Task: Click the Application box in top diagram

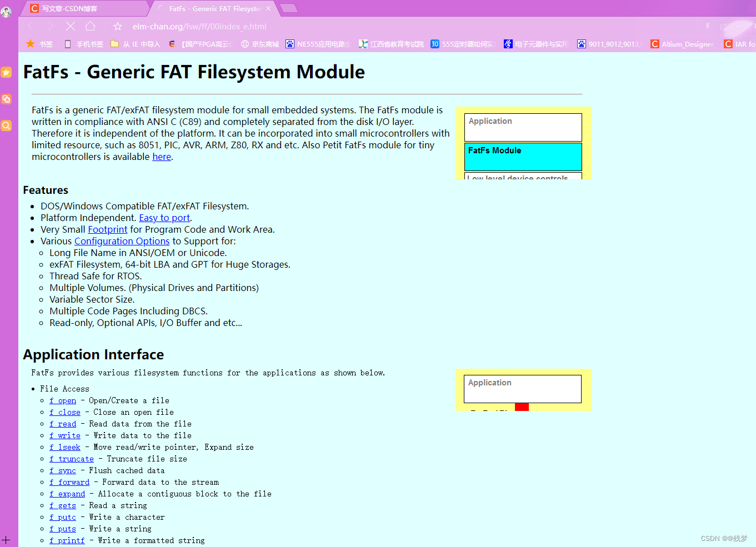Action: [x=523, y=127]
